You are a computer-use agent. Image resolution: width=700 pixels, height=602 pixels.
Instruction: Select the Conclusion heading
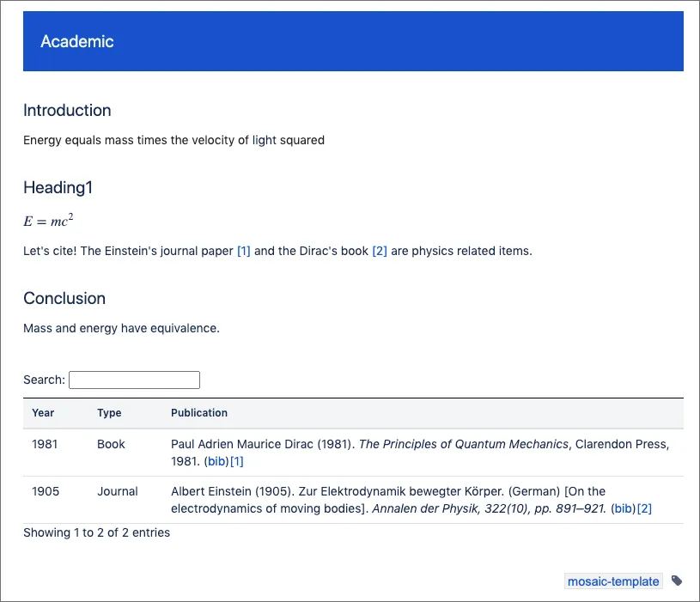pos(64,298)
